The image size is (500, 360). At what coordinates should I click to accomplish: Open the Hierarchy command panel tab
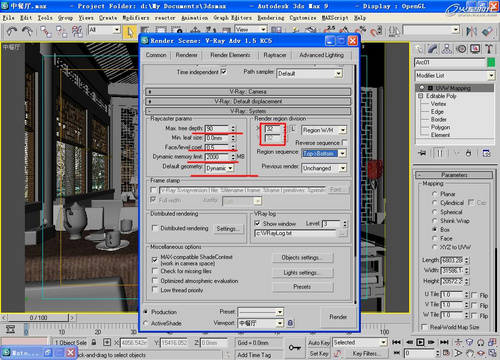[x=447, y=49]
